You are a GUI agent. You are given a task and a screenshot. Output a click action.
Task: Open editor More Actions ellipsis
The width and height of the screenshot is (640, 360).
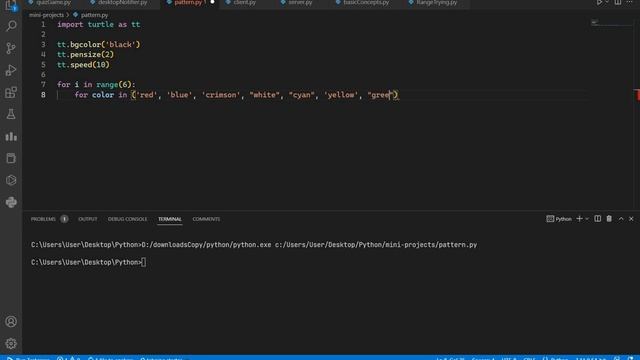pos(630,2)
